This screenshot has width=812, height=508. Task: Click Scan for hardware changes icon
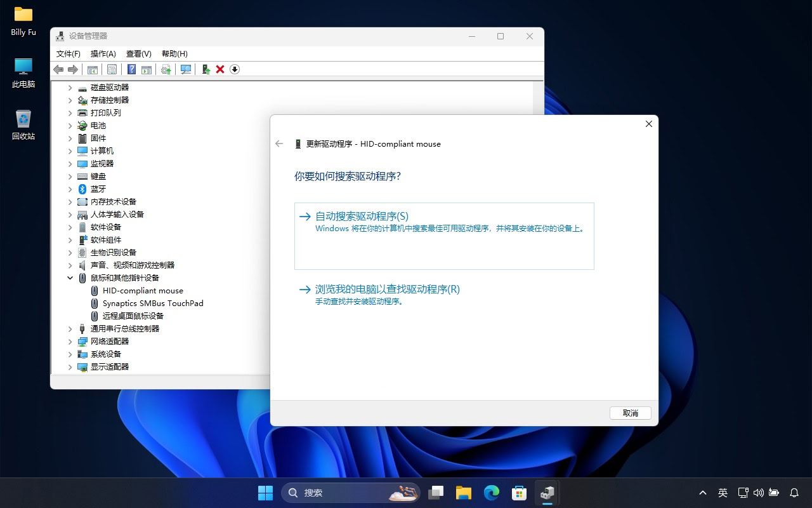click(186, 69)
